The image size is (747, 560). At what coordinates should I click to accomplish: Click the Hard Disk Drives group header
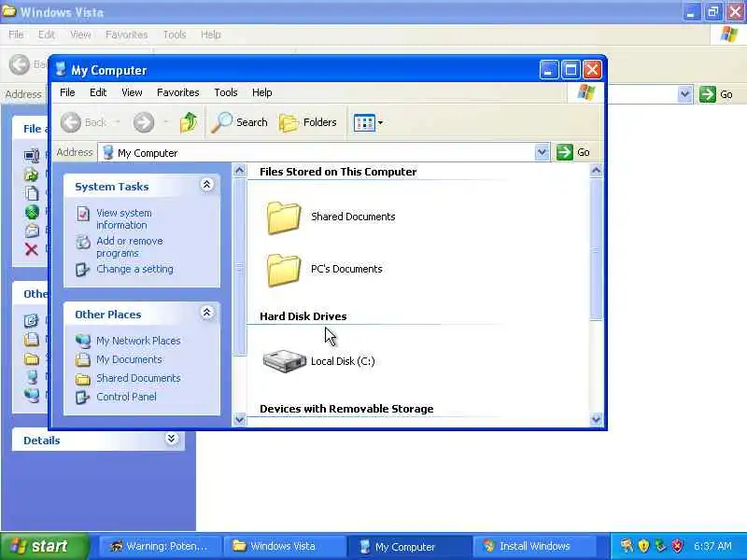point(303,316)
